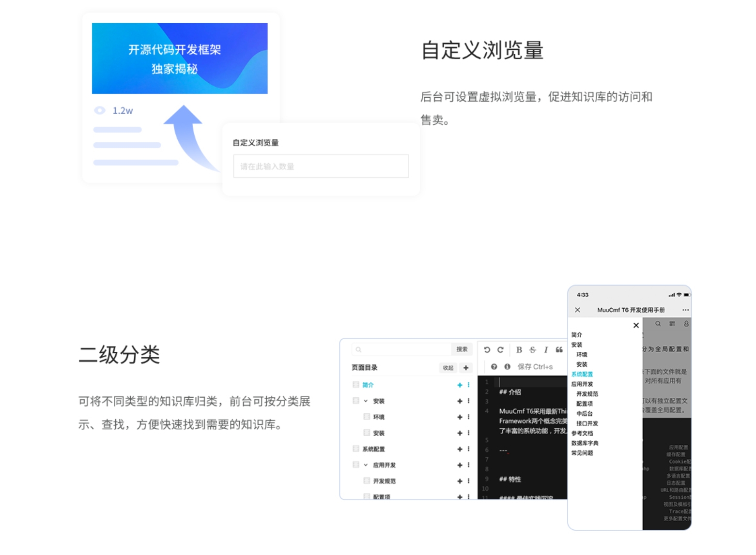
Task: Click the redo icon in editor toolbar
Action: point(500,349)
